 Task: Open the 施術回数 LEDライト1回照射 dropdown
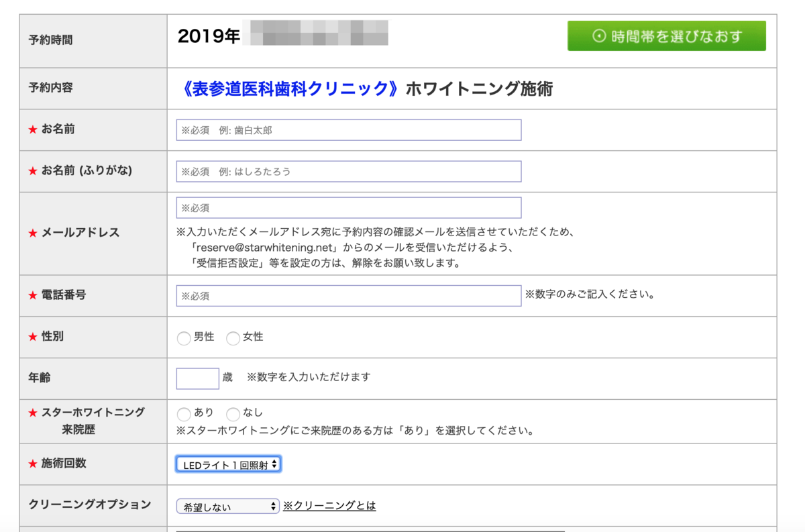click(229, 465)
